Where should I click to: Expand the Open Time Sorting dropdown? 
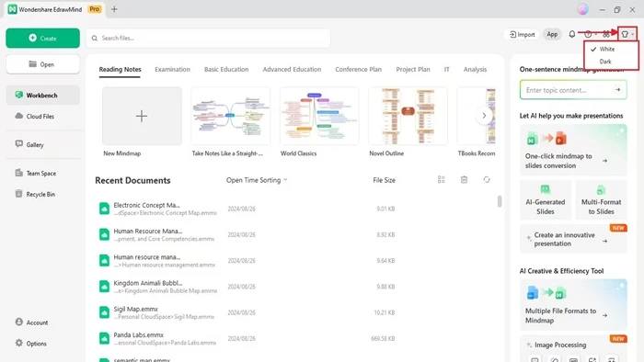(257, 180)
